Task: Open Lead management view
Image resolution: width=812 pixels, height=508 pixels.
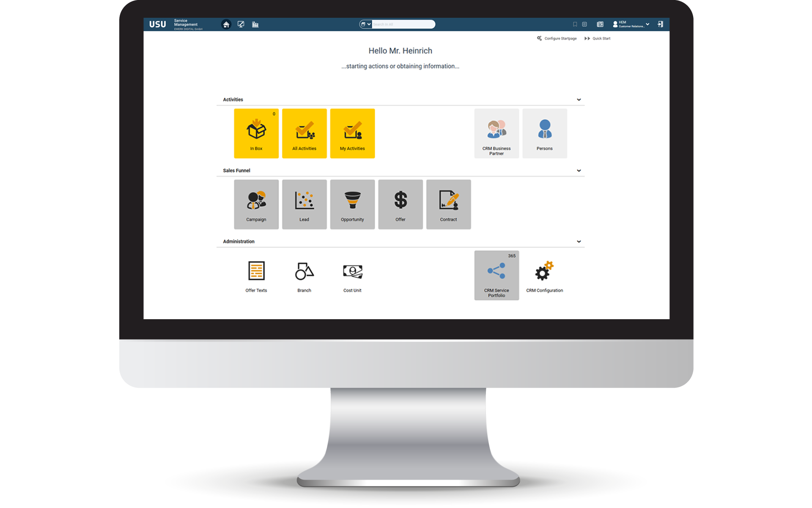Action: point(304,204)
